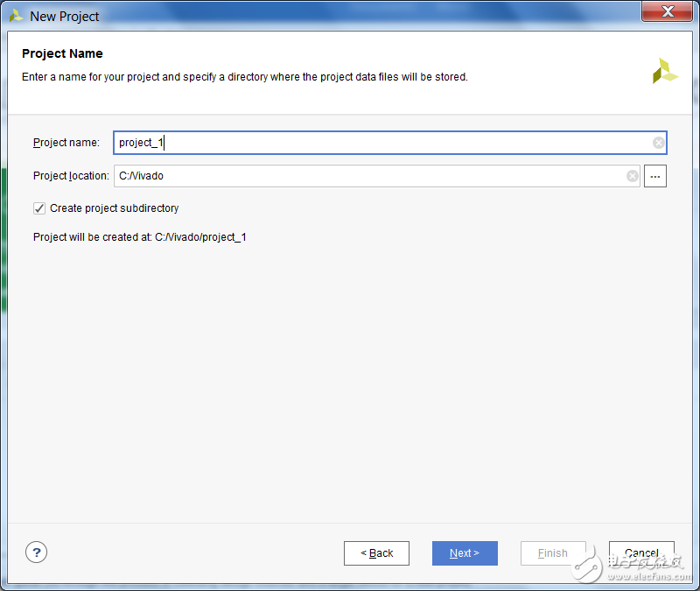Click the bold "Project Name" heading

(x=62, y=54)
